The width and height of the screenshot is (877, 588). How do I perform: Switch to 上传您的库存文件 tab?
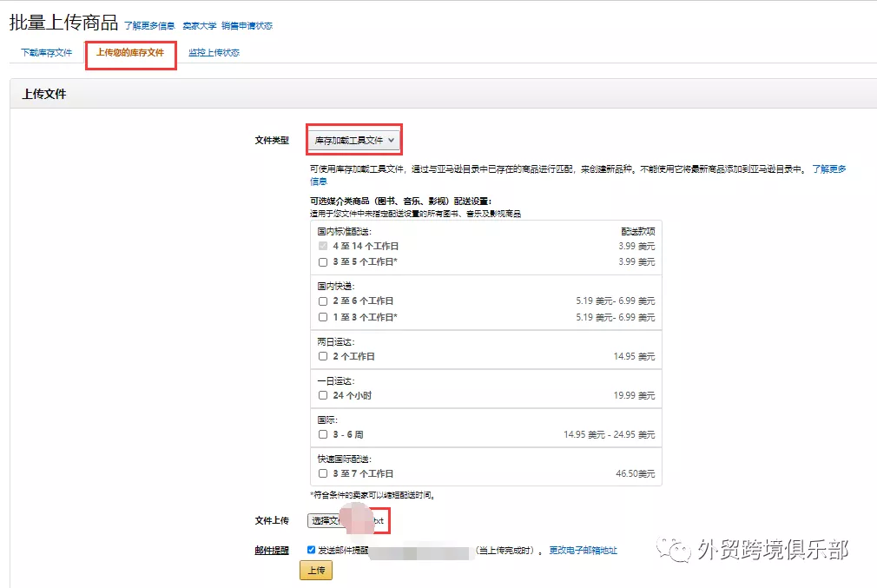coord(130,53)
